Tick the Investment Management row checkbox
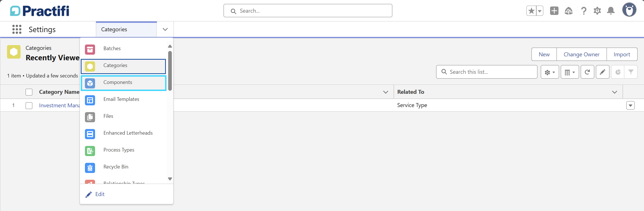 [x=29, y=105]
